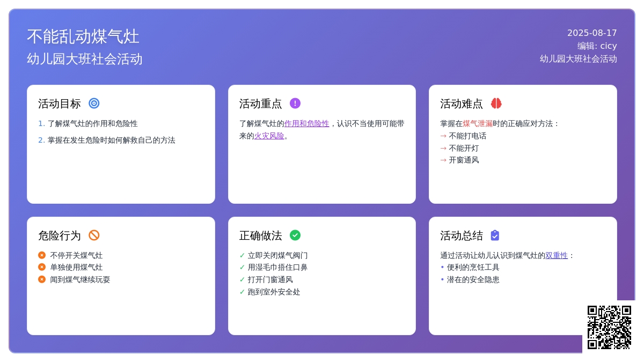
Task: Click the orange prohibited icon beside 危险行为
Action: click(94, 235)
